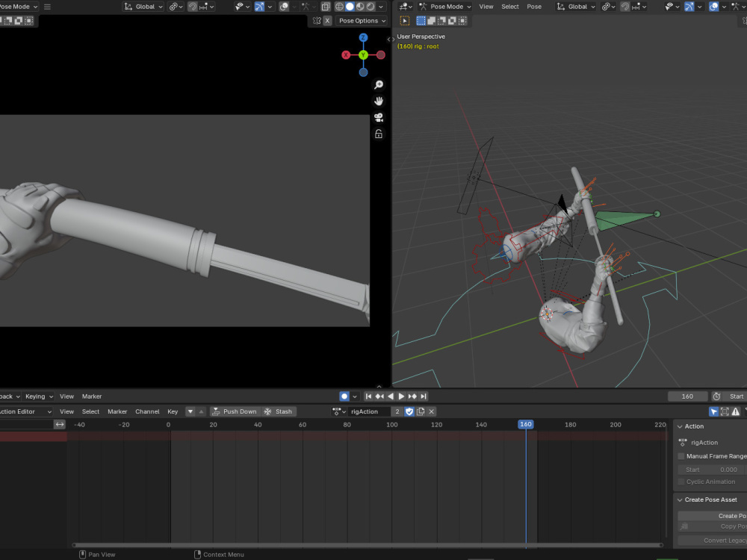The height and width of the screenshot is (560, 747).
Task: Toggle snapping magnet in left viewport header
Action: (x=193, y=7)
